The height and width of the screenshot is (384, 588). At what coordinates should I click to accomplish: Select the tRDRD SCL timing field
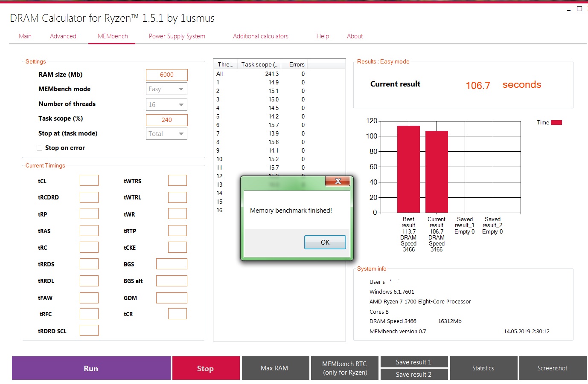pyautogui.click(x=89, y=330)
